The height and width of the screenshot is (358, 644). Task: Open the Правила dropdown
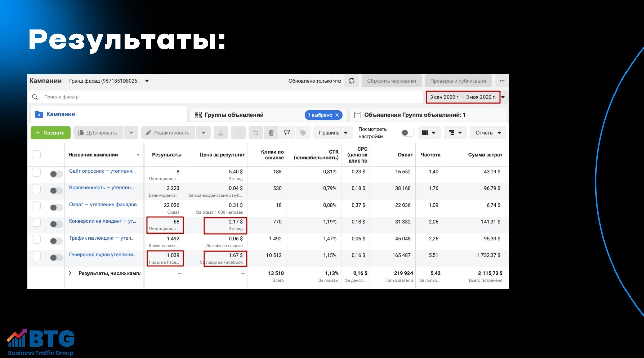click(332, 133)
